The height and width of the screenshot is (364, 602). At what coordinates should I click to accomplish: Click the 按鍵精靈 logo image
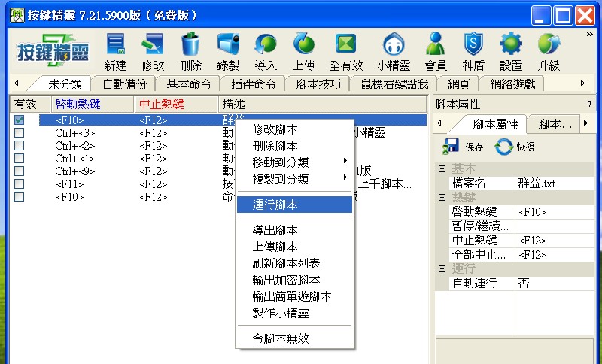point(53,51)
